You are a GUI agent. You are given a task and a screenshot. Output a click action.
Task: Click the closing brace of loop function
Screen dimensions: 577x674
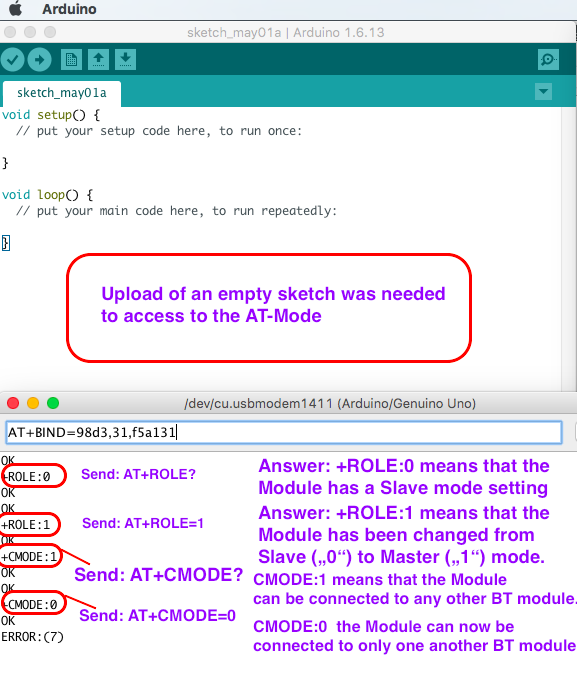coord(6,243)
